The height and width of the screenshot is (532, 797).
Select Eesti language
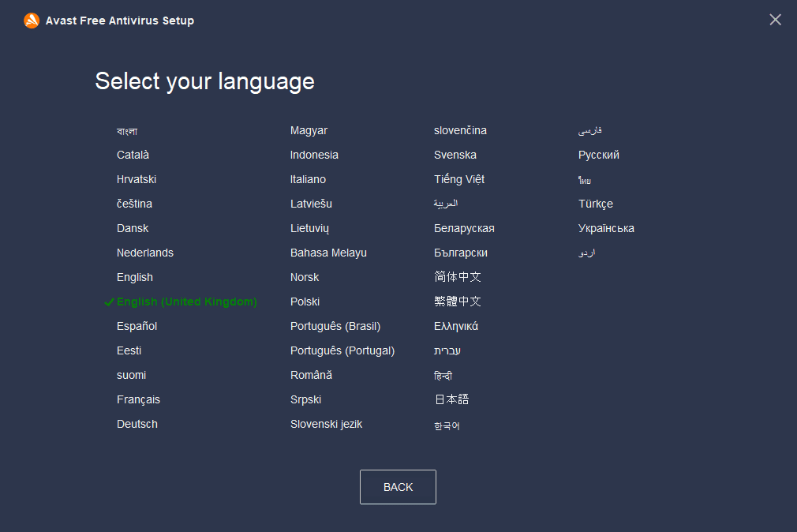pyautogui.click(x=129, y=350)
